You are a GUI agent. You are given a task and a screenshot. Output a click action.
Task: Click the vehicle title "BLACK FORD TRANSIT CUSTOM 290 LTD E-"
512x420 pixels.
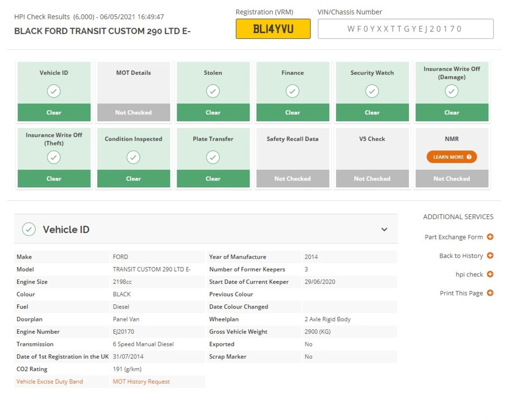(102, 31)
